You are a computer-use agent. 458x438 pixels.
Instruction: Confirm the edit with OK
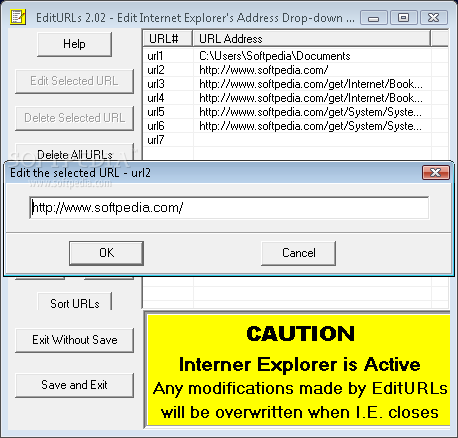click(106, 253)
